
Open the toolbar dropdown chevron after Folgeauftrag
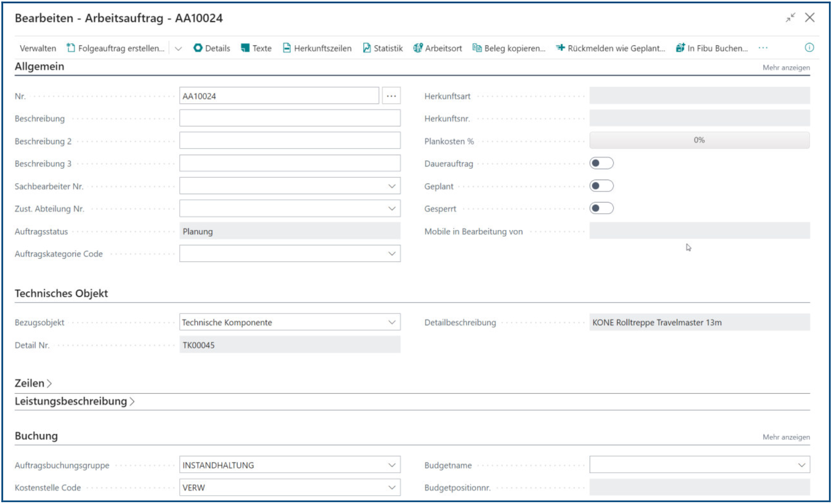pos(178,48)
